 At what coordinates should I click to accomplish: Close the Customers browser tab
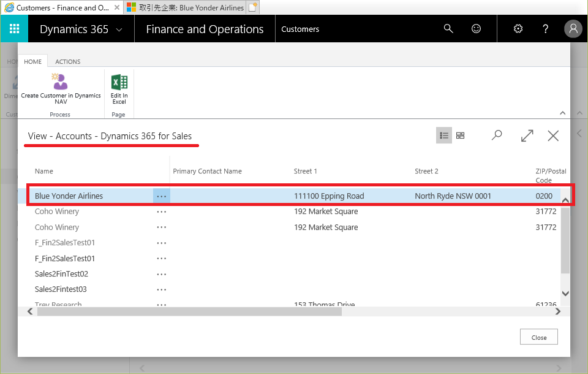117,7
